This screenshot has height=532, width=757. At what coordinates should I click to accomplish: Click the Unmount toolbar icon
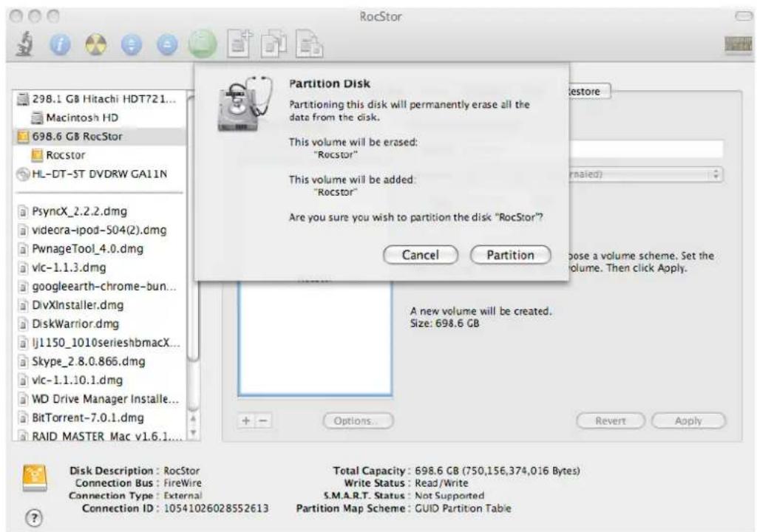click(132, 45)
